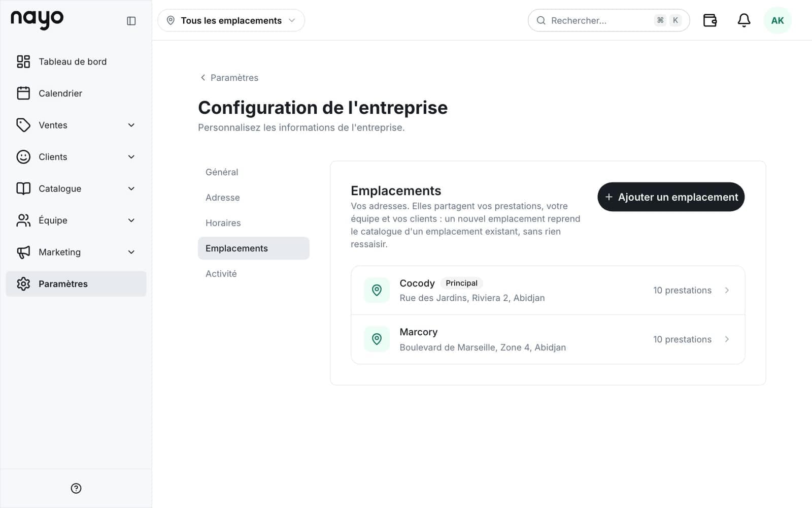Screen dimensions: 812x508
Task: Click the Principal badge on Cocody
Action: tap(461, 283)
